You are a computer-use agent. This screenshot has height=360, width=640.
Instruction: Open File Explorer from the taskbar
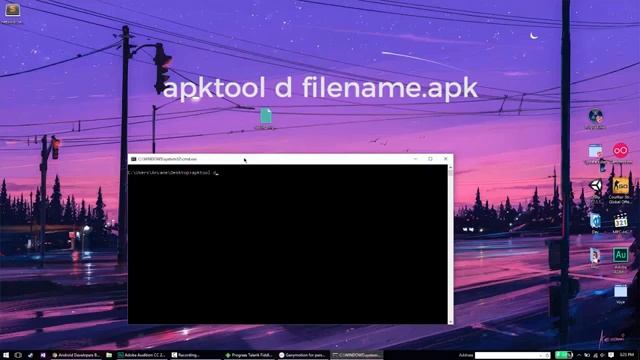point(109,355)
